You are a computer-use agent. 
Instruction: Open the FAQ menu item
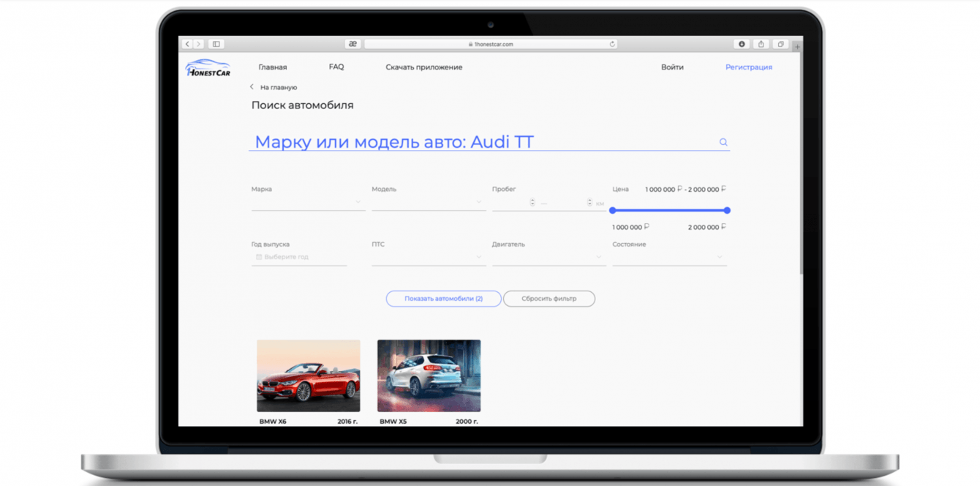[x=336, y=67]
